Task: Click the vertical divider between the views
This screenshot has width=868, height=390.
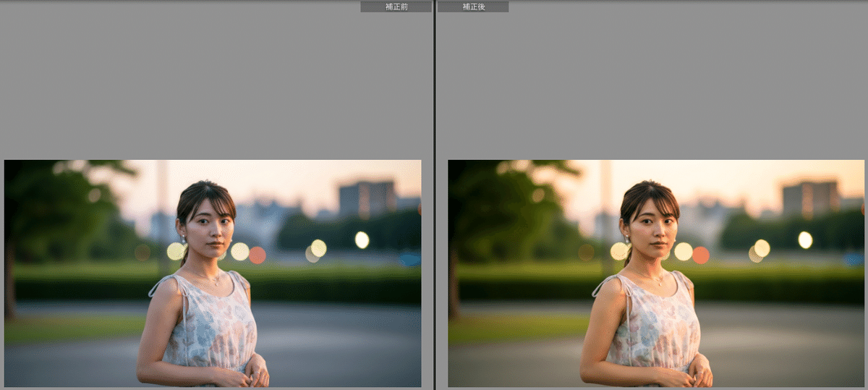Action: pos(434,195)
